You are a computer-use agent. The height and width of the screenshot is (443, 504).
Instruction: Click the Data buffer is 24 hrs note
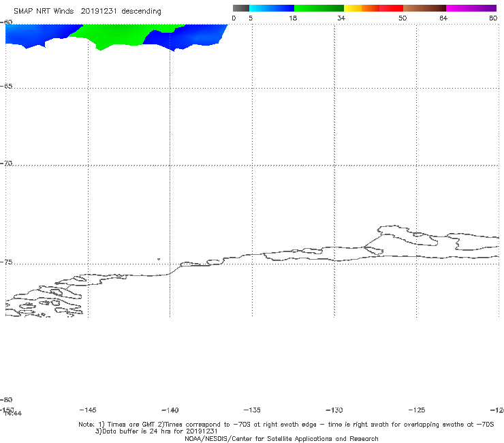click(x=156, y=431)
